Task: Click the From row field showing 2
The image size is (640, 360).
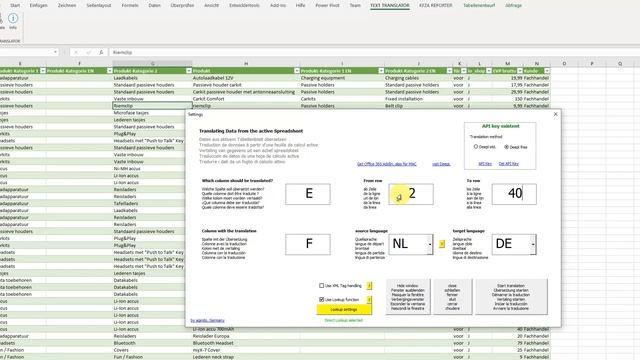Action: [x=411, y=194]
